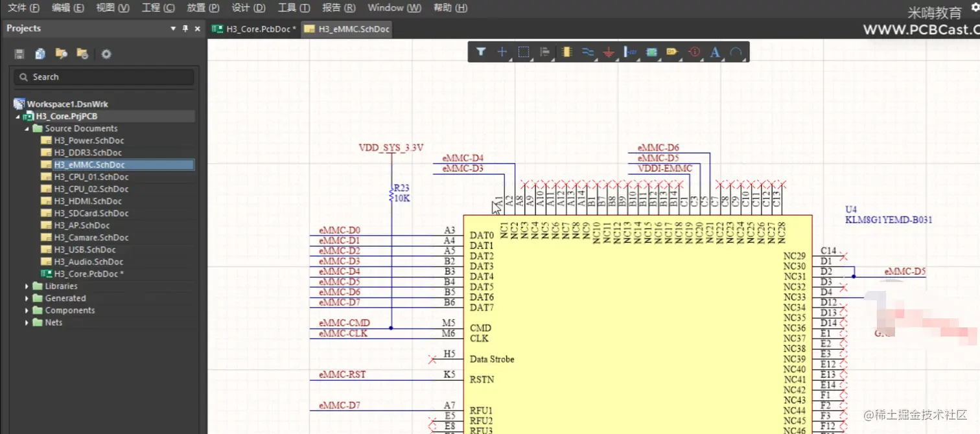Select H3_USB.SchDoc in the tree

point(84,249)
